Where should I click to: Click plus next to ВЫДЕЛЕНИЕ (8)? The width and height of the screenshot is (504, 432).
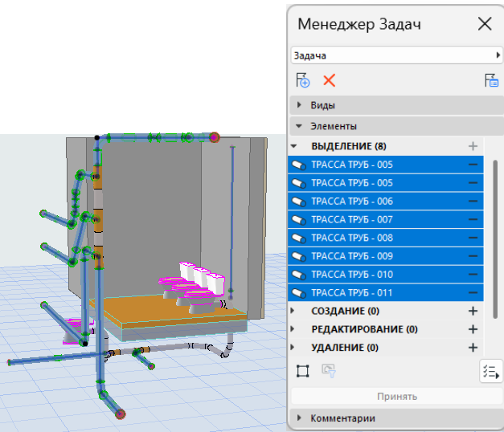(x=473, y=146)
